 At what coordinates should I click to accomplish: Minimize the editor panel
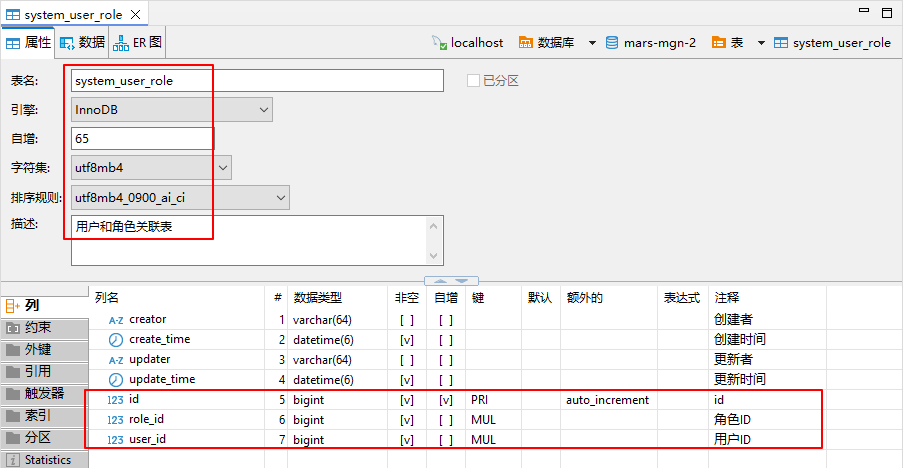coord(864,10)
